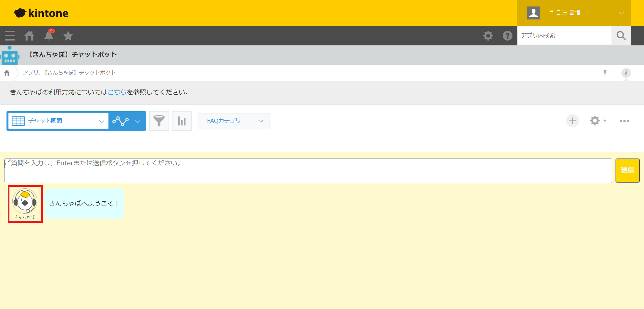Open the three-dot options menu

pyautogui.click(x=624, y=121)
